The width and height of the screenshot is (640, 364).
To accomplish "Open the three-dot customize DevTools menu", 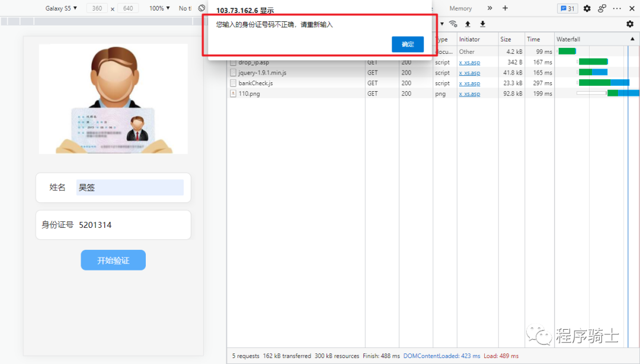I will 617,8.
